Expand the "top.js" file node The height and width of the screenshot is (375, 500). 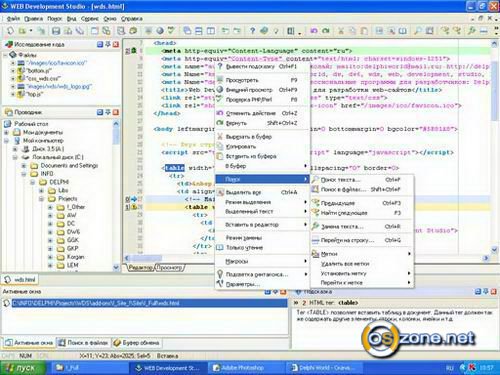pyautogui.click(x=13, y=94)
